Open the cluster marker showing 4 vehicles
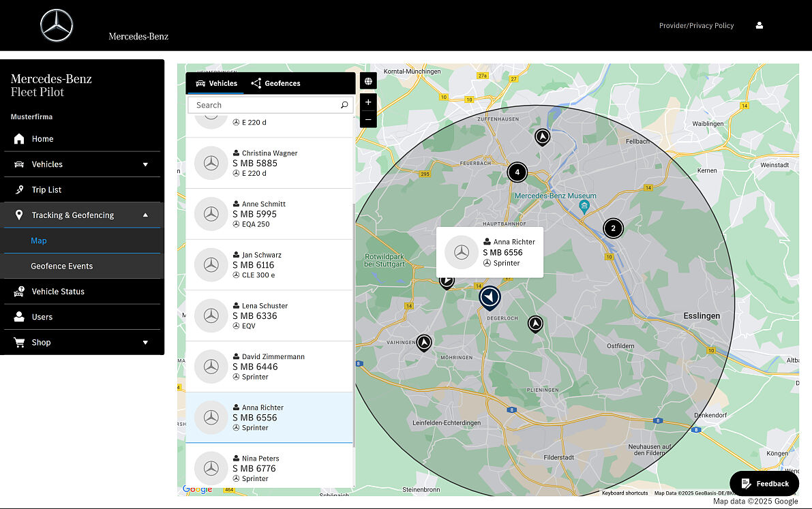This screenshot has height=509, width=812. click(x=517, y=172)
